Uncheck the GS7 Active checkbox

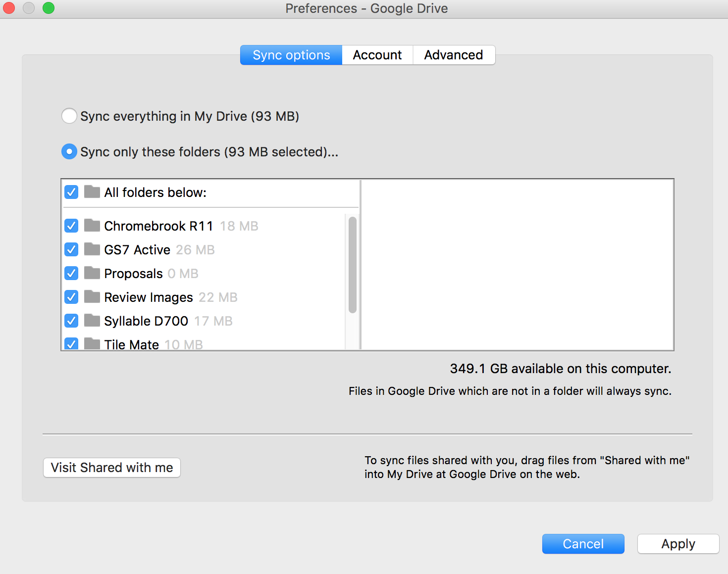tap(71, 249)
